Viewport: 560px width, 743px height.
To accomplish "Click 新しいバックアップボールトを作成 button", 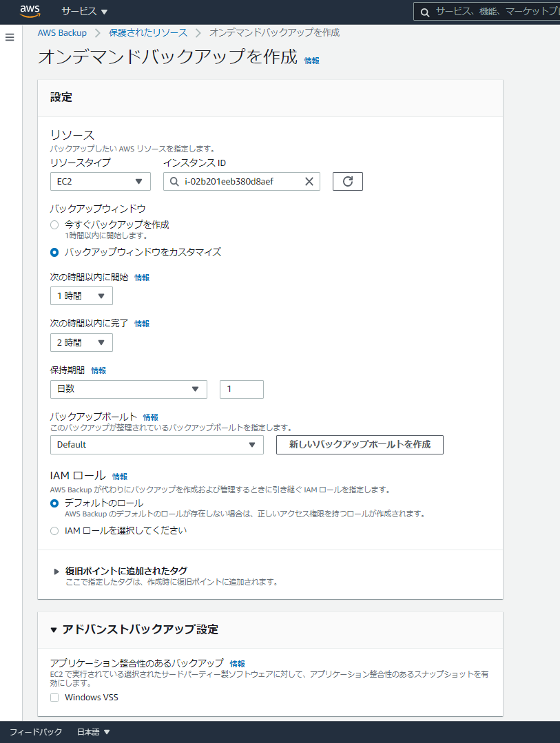I will (360, 445).
